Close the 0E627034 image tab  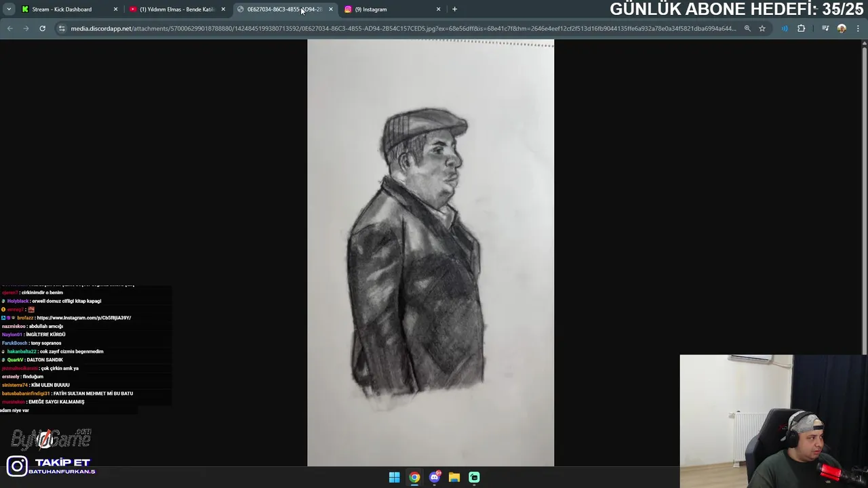331,9
